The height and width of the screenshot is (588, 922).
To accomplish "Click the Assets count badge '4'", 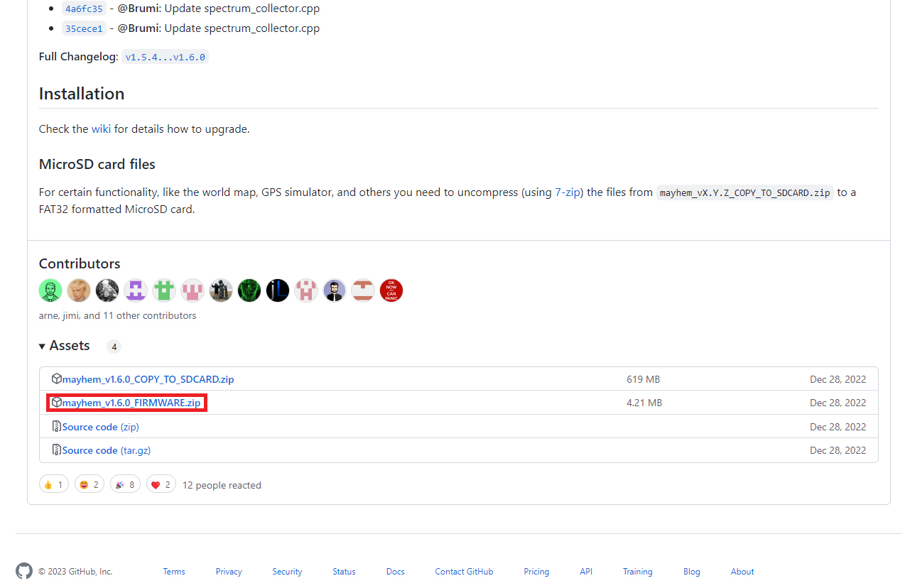I will (x=114, y=347).
